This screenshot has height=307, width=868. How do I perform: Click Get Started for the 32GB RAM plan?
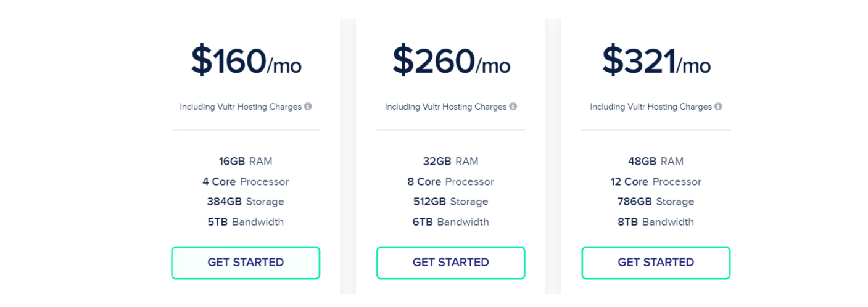coord(451,263)
